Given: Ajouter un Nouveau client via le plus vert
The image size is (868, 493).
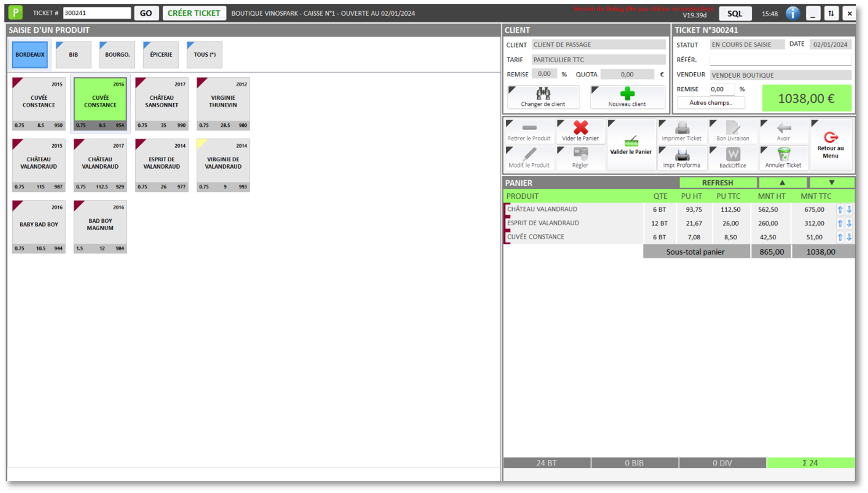Looking at the screenshot, I should [627, 97].
